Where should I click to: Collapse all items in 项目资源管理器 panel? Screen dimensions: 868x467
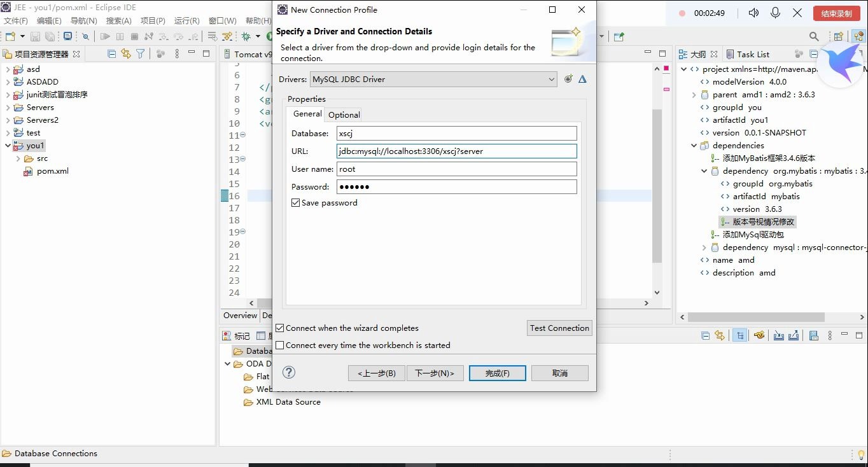112,53
